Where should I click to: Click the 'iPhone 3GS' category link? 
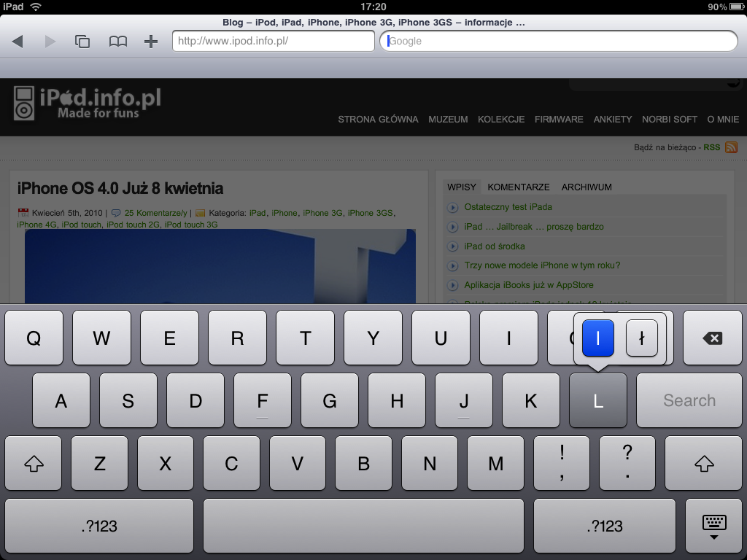370,213
